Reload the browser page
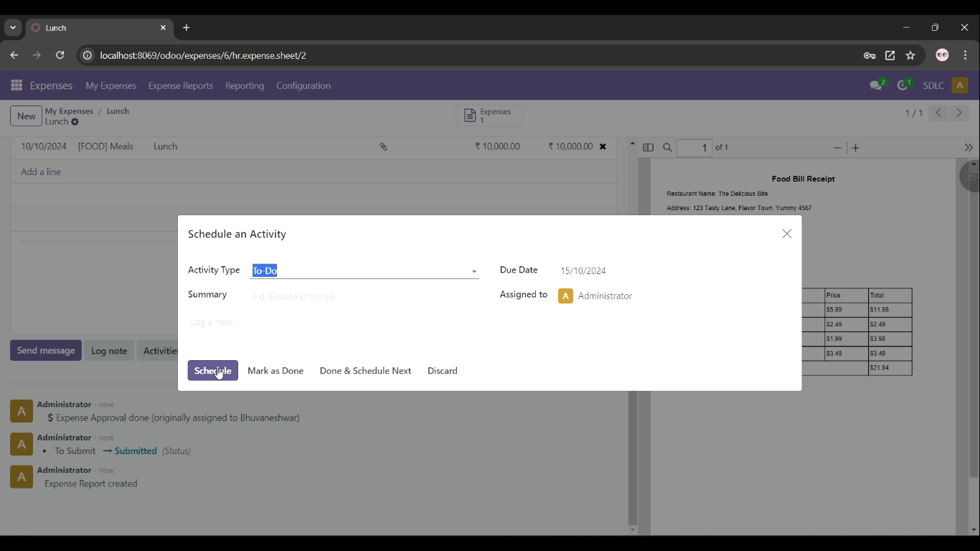 click(60, 55)
